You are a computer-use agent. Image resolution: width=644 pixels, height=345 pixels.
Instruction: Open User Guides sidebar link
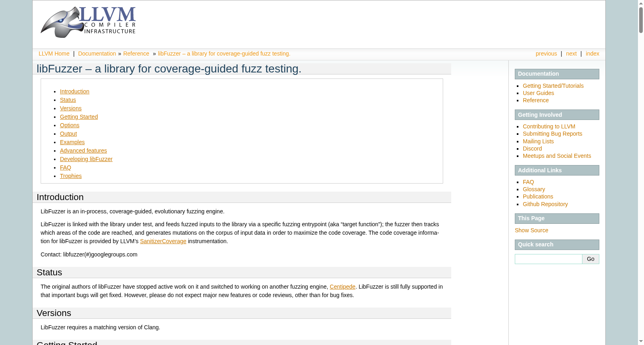tap(538, 93)
